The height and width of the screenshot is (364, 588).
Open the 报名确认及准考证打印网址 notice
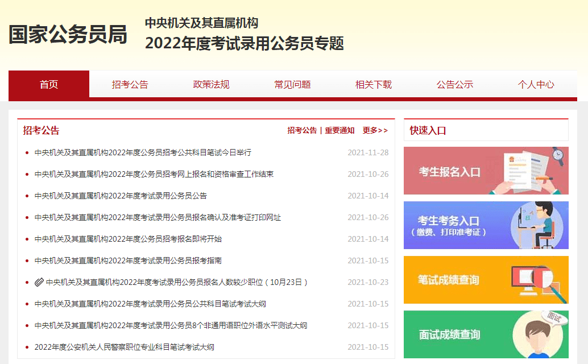point(158,217)
